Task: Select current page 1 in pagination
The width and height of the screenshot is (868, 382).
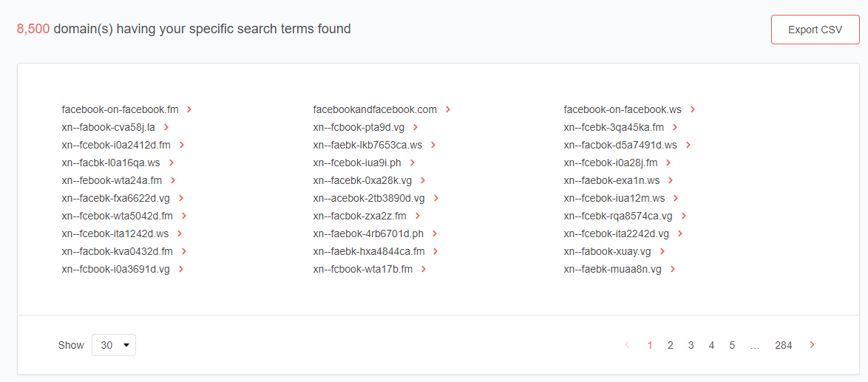Action: point(650,345)
